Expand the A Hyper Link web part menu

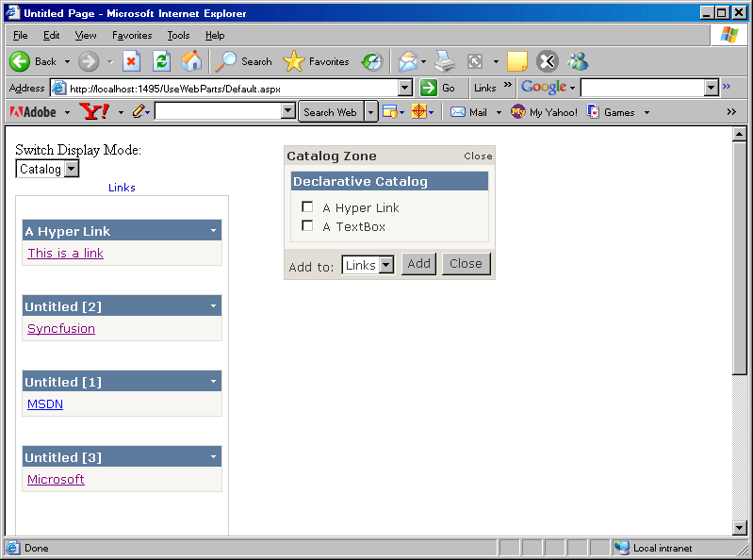(213, 231)
